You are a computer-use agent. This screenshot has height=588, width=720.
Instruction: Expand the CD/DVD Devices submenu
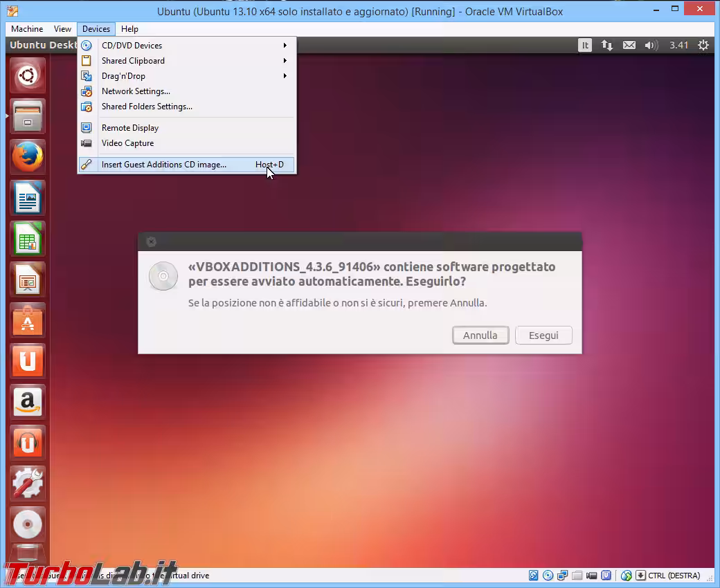132,46
